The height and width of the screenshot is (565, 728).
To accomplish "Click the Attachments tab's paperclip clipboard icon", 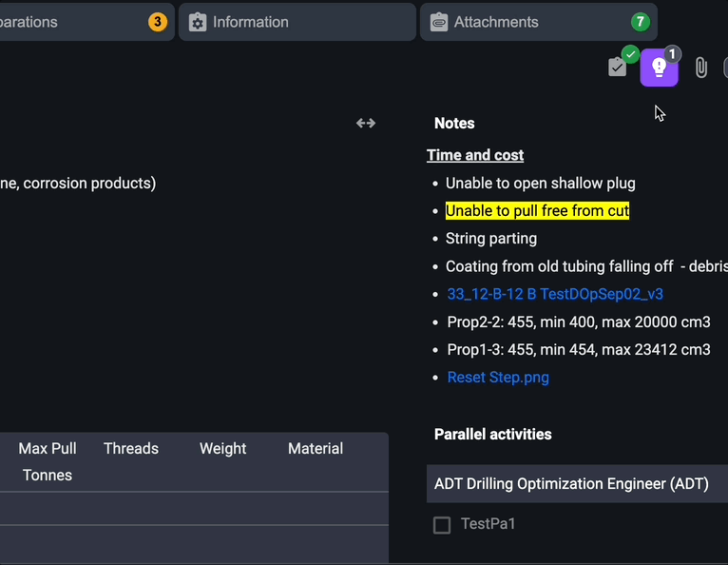I will [x=438, y=22].
